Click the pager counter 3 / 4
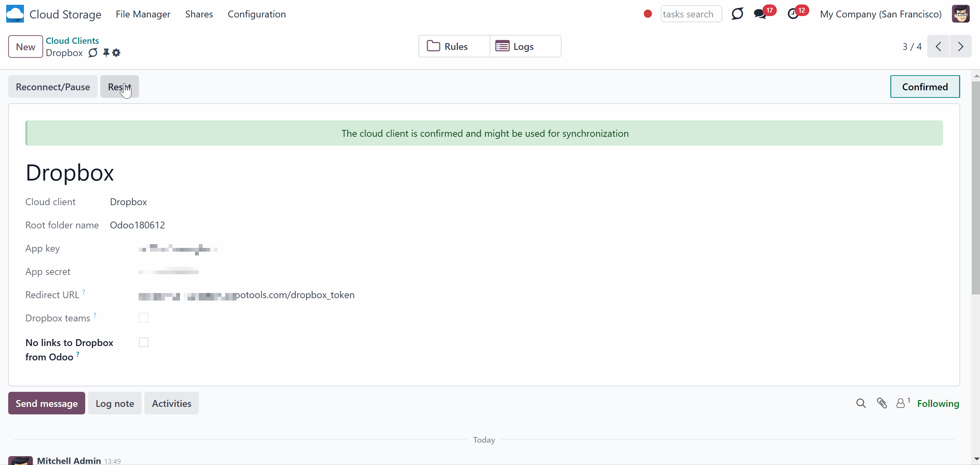The width and height of the screenshot is (980, 465). click(912, 46)
